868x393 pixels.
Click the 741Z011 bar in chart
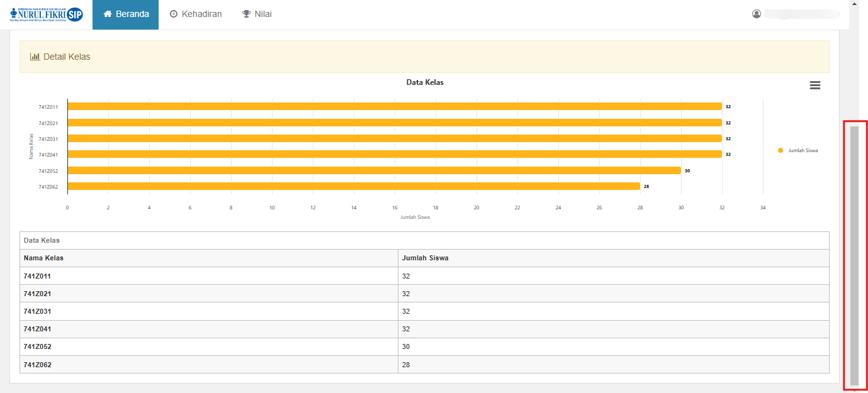(394, 106)
